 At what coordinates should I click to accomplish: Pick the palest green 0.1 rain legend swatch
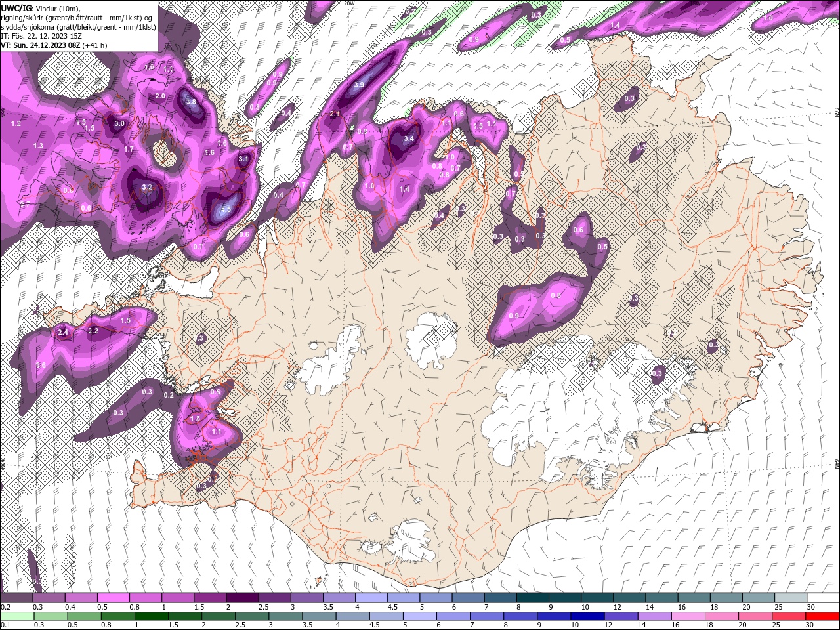pos(16,616)
